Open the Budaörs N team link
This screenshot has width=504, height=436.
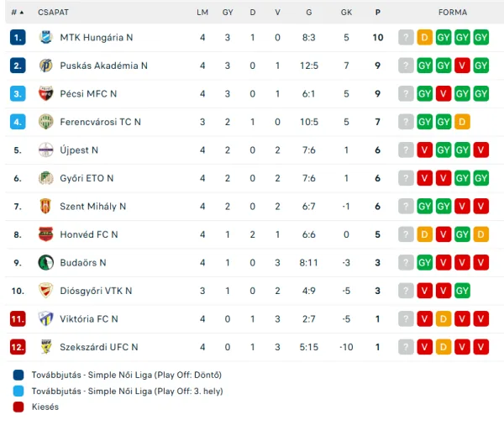(83, 263)
